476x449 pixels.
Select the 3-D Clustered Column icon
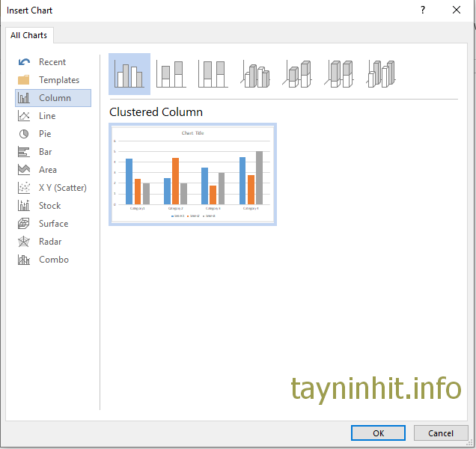(256, 74)
